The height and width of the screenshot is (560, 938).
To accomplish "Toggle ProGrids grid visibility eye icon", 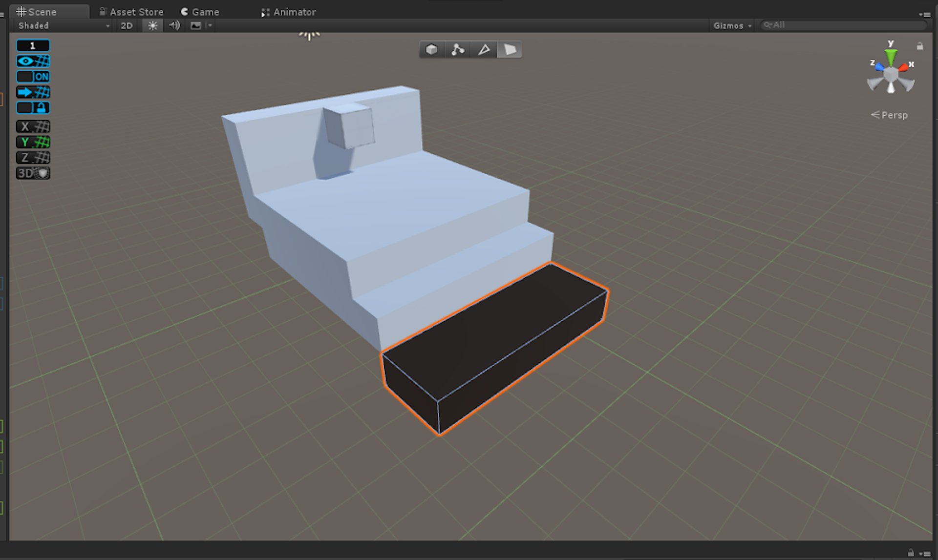I will click(33, 61).
